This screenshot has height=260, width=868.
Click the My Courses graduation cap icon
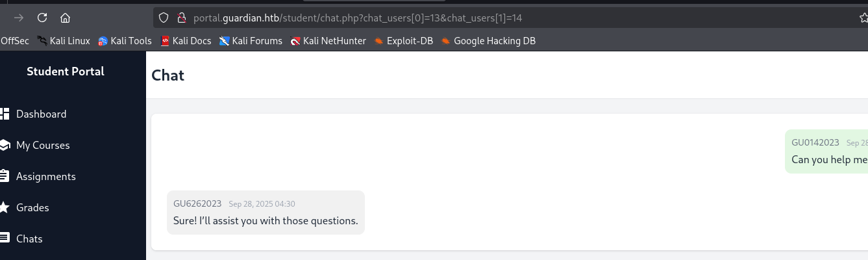pos(4,145)
